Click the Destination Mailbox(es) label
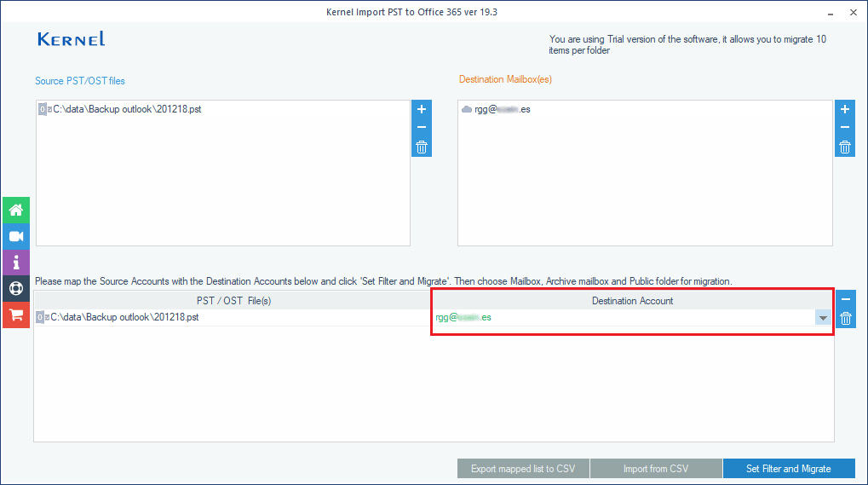Image resolution: width=868 pixels, height=485 pixels. coord(505,79)
